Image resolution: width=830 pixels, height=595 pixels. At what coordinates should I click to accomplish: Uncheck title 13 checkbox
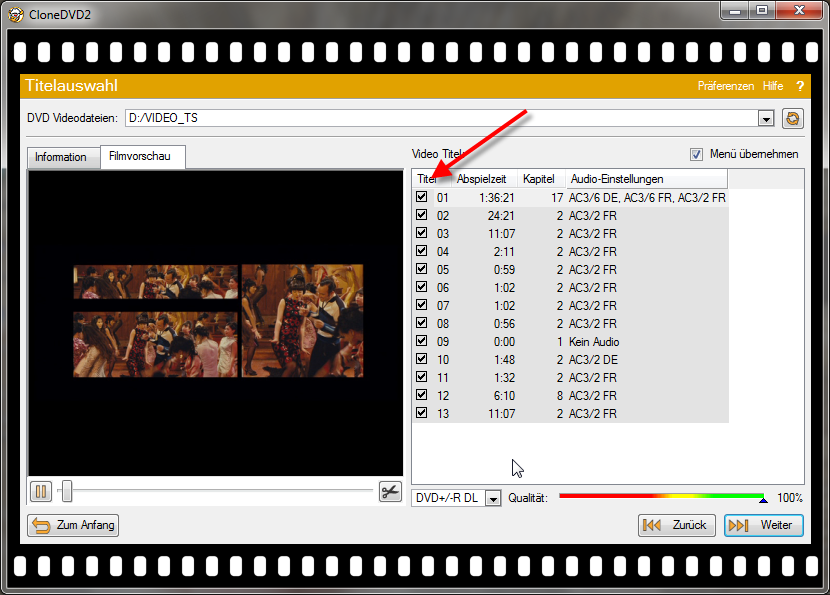421,413
